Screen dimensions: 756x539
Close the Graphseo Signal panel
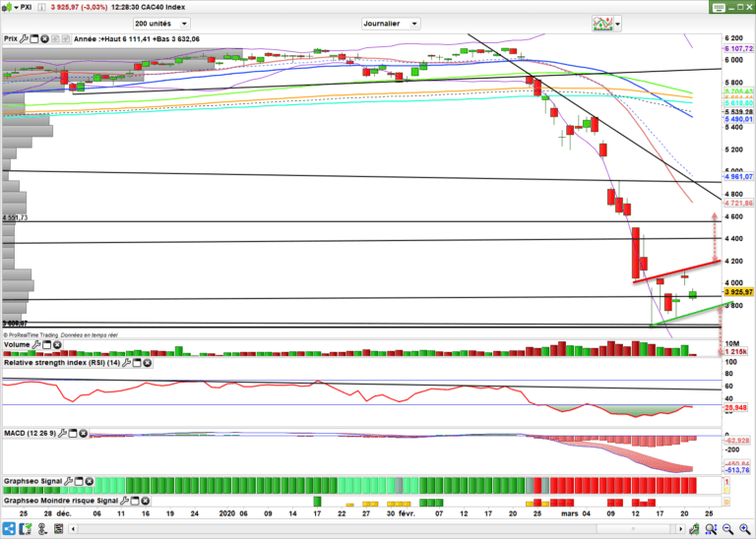tap(91, 483)
